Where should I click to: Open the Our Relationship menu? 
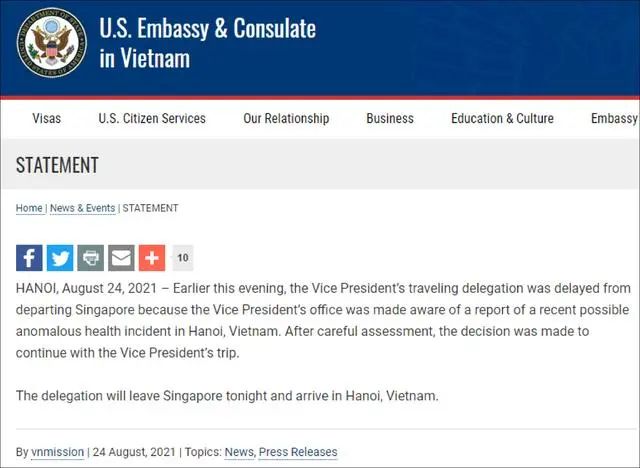(x=286, y=118)
